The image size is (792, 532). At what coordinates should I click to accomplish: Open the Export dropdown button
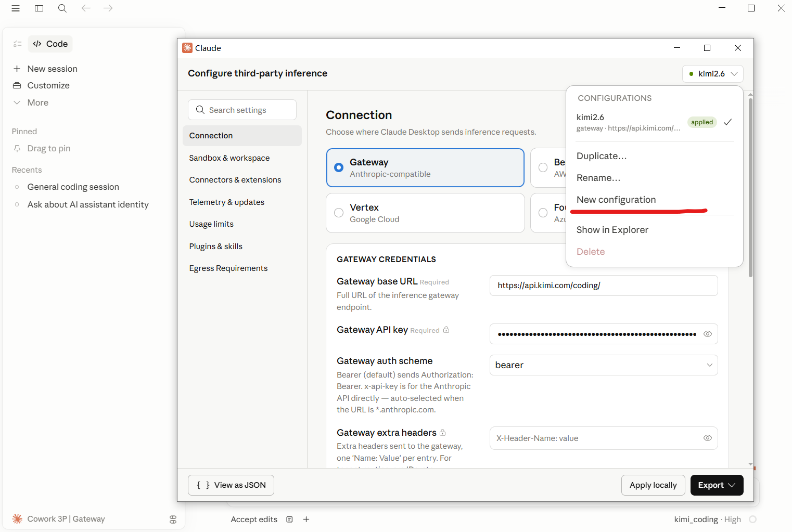(x=717, y=485)
